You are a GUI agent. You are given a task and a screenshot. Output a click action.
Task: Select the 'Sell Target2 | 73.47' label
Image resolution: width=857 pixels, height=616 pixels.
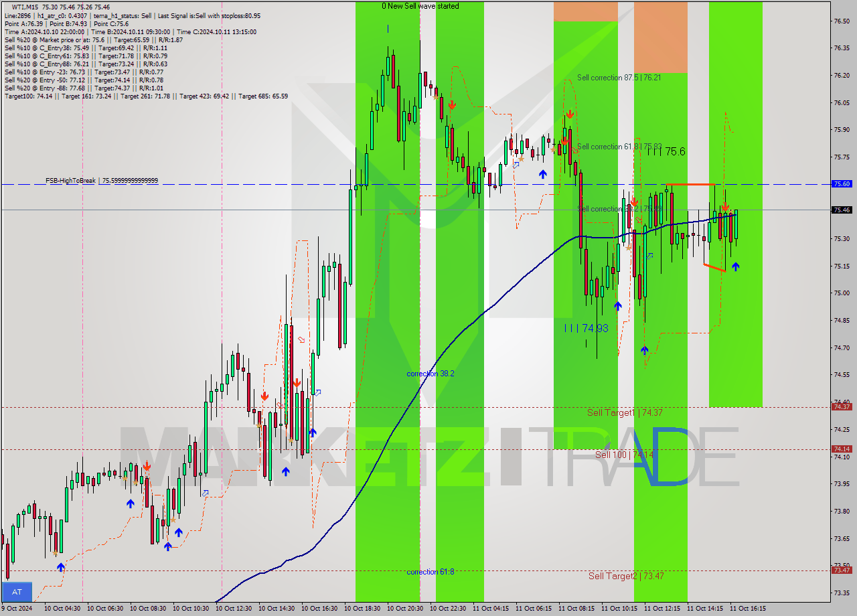[x=626, y=576]
